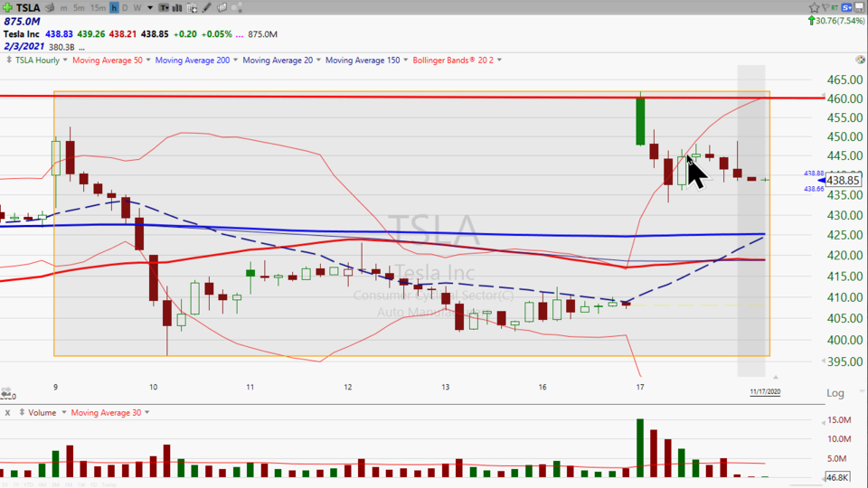Open TSLA Hourly plot dropdown
The height and width of the screenshot is (488, 868).
[65, 60]
